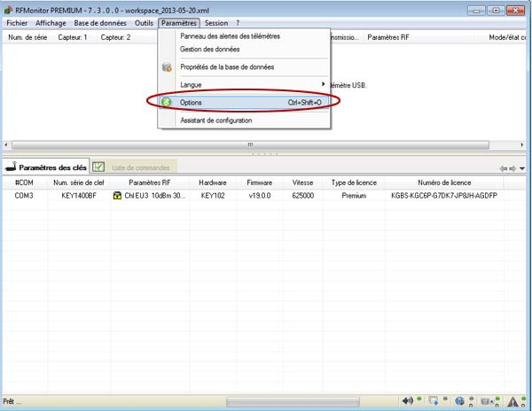
Task: Open the Fichier menu
Action: [x=17, y=23]
